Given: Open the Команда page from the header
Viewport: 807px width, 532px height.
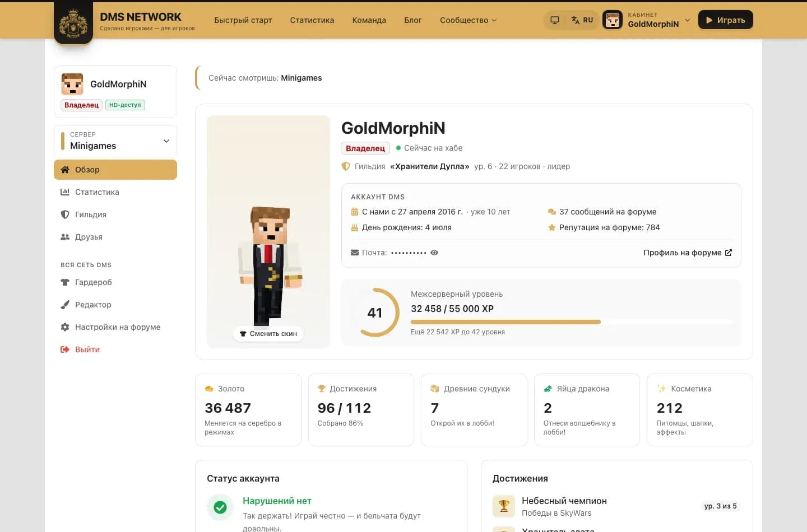Looking at the screenshot, I should 369,20.
